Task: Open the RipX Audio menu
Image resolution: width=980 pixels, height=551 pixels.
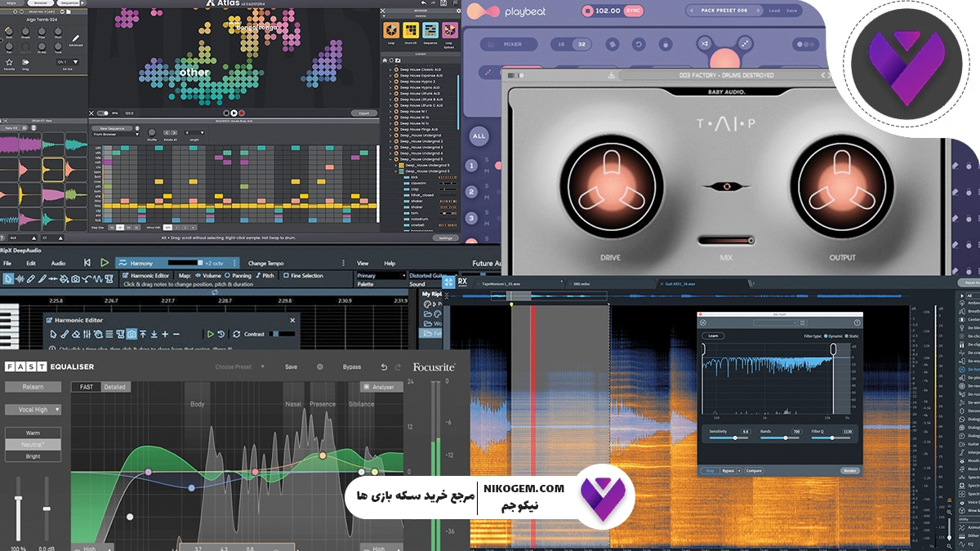Action: pos(58,264)
